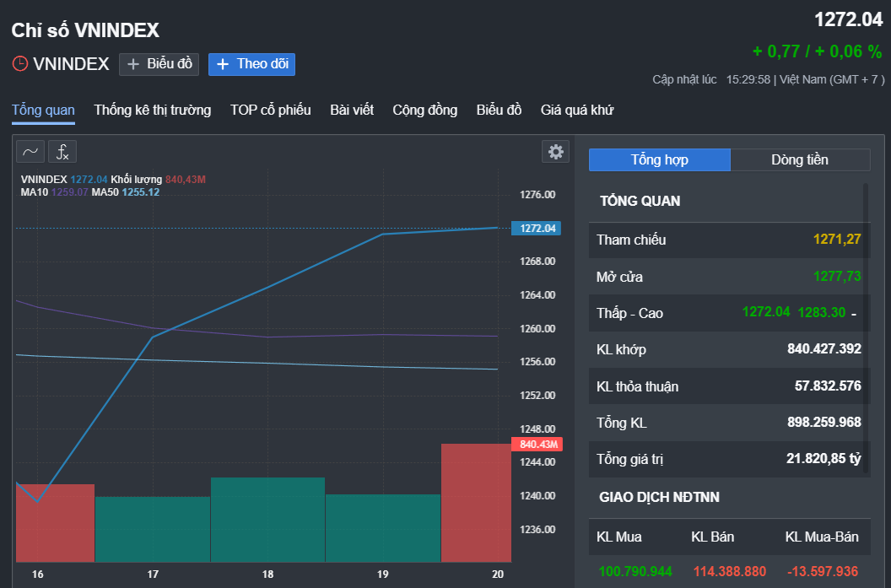The width and height of the screenshot is (891, 588).
Task: Select the Tổng quan tab
Action: pyautogui.click(x=43, y=111)
